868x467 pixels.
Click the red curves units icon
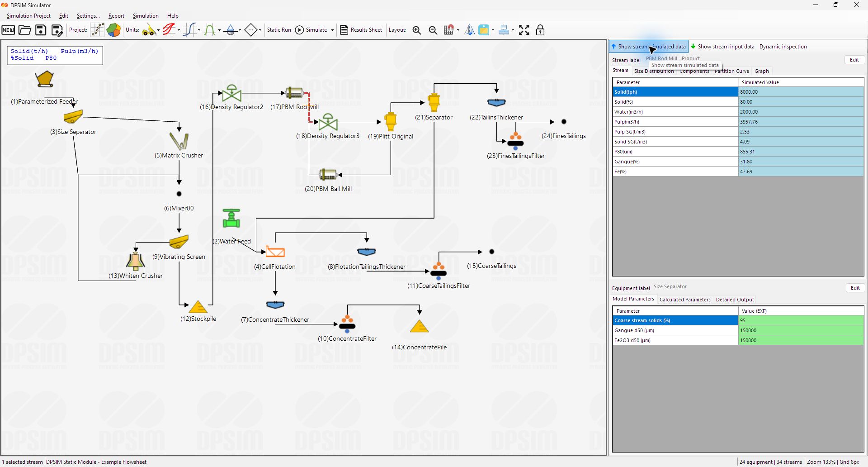(x=169, y=30)
